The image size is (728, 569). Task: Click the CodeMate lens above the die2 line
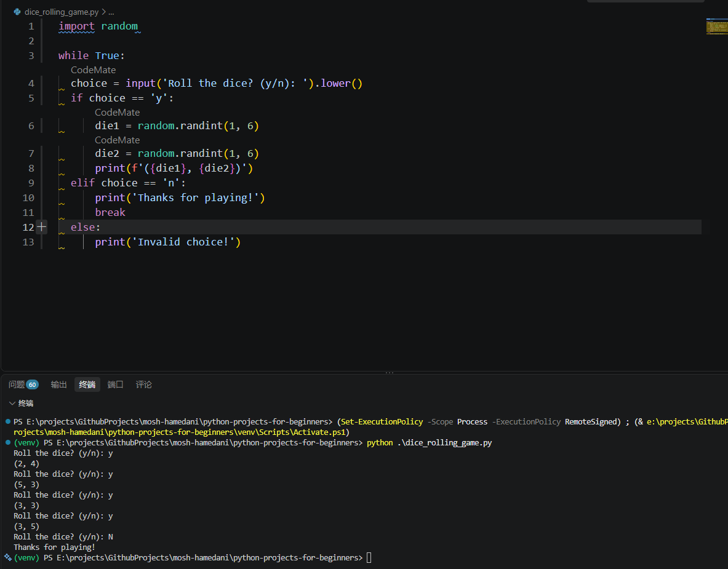[118, 140]
